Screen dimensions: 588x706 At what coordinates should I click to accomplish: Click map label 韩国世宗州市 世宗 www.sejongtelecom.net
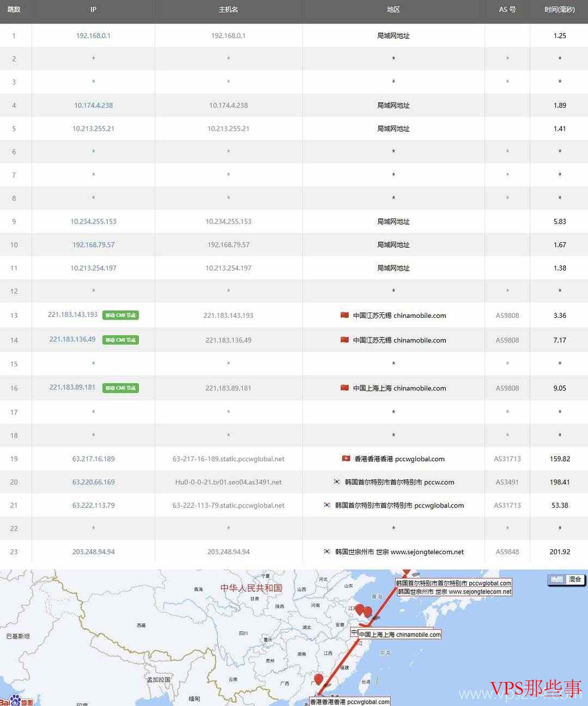pyautogui.click(x=455, y=591)
